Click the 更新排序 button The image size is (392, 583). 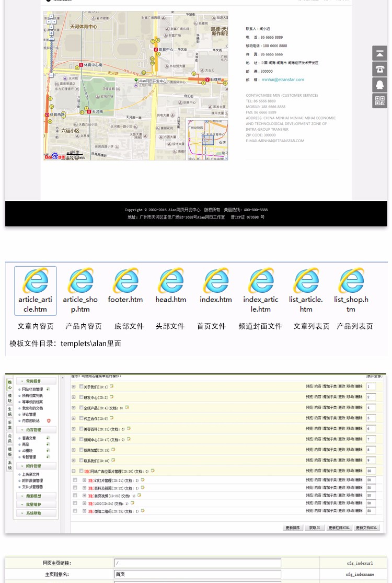292,528
